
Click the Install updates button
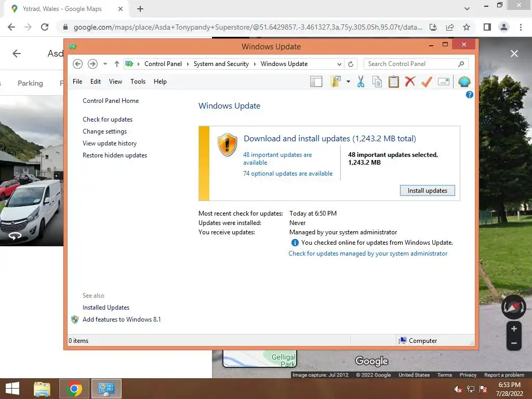pos(427,191)
